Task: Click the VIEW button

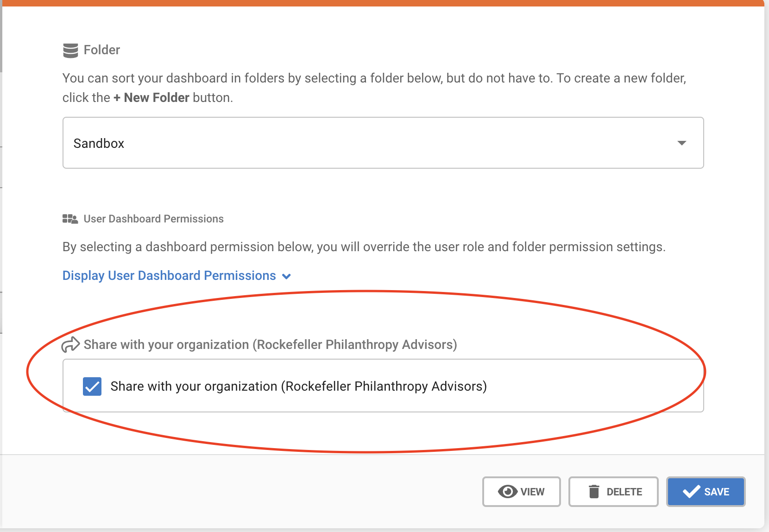Action: 521,492
